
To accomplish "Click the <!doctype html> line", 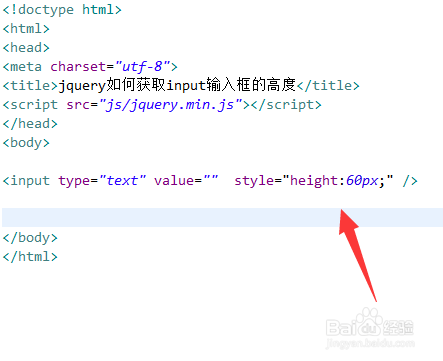I will 62,10.
